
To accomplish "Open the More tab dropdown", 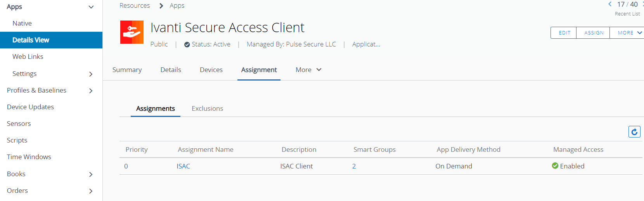I will point(308,70).
